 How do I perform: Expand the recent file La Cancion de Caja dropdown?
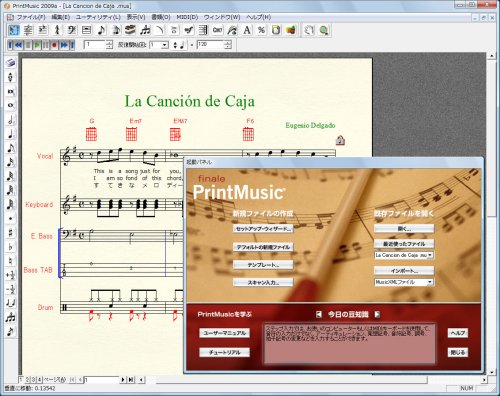[x=430, y=255]
